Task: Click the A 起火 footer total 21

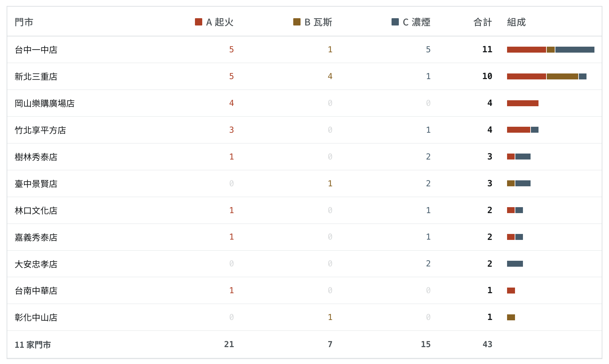Action: click(229, 344)
